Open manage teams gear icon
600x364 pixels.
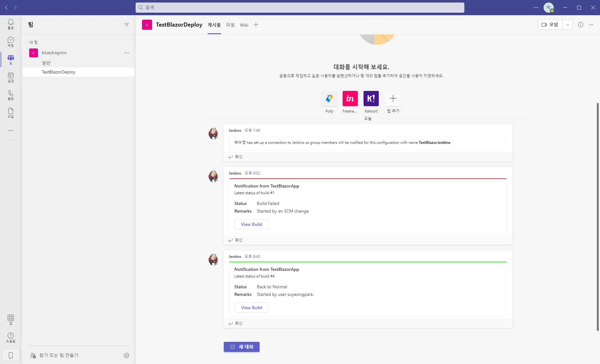(x=126, y=355)
